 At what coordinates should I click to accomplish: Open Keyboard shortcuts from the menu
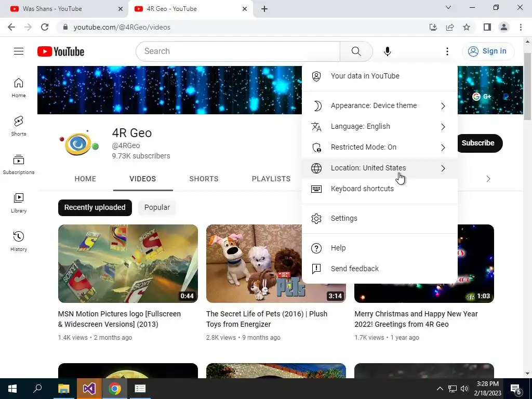click(x=380, y=189)
